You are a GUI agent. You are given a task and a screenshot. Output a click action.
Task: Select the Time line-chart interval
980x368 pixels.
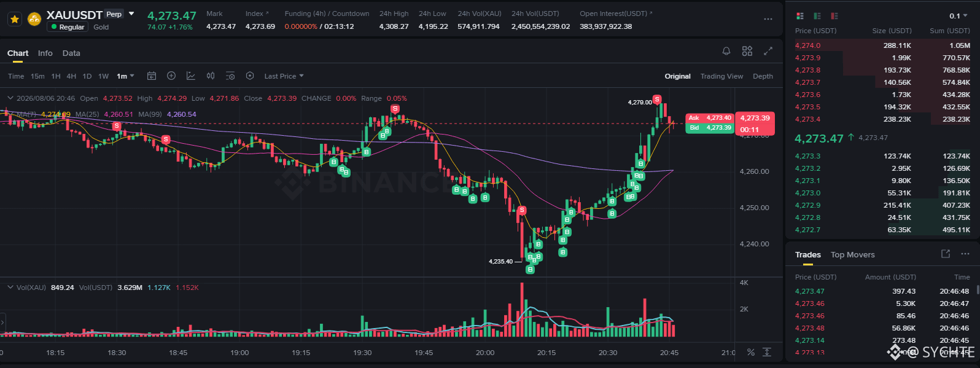pos(16,76)
